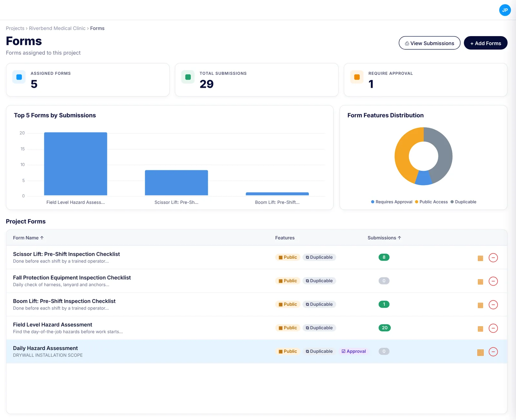516x420 pixels.
Task: Remove Field Level Hazard Assessment via minus icon
Action: coord(493,328)
